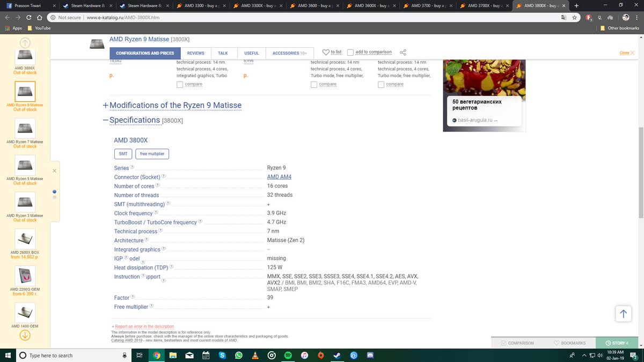Open the Accessories tab
644x362 pixels.
289,53
